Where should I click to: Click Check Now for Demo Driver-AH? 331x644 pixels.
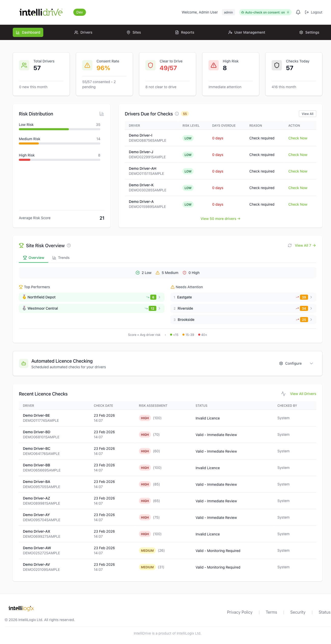point(298,171)
